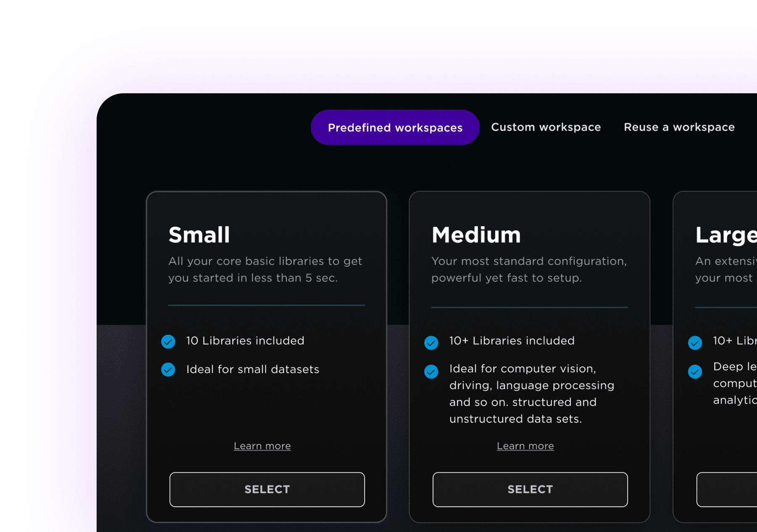Open the Custom workspace tab

546,127
